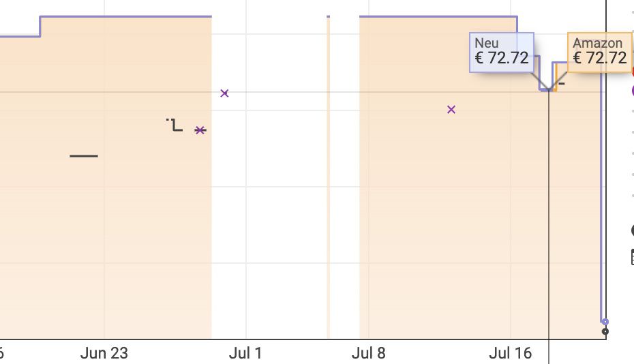
Task: Click the Neu € 72.72 price tooltip
Action: click(x=501, y=52)
